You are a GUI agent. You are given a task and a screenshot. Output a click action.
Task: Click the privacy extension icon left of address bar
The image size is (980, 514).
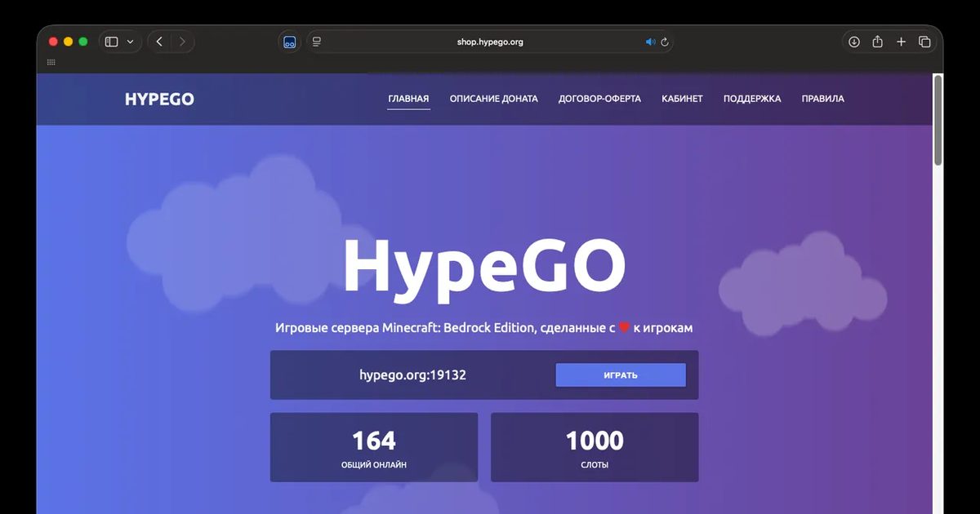(x=289, y=42)
